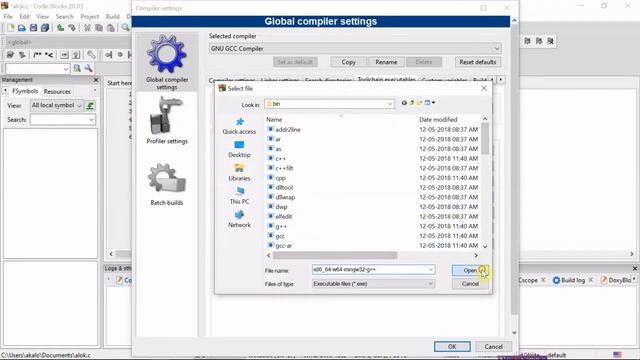Click the Paste clipboard toolbar icon
Screen dimensions: 640x360
[111, 28]
